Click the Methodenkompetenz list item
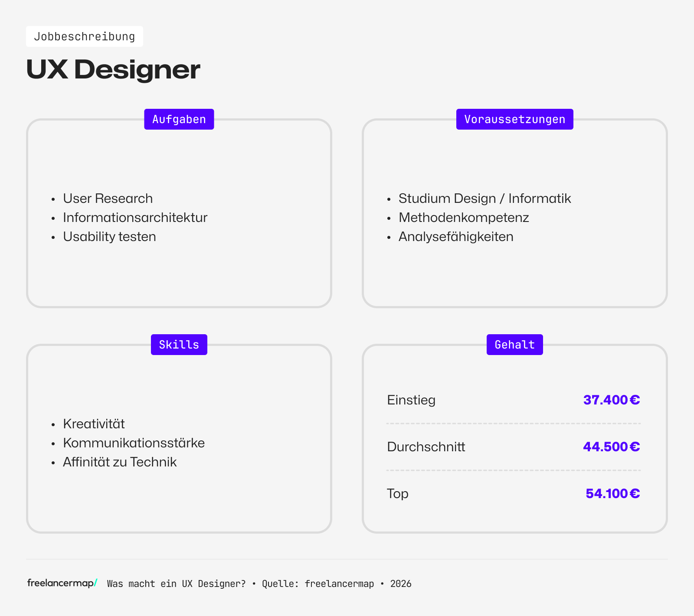The width and height of the screenshot is (694, 616). coord(464,218)
